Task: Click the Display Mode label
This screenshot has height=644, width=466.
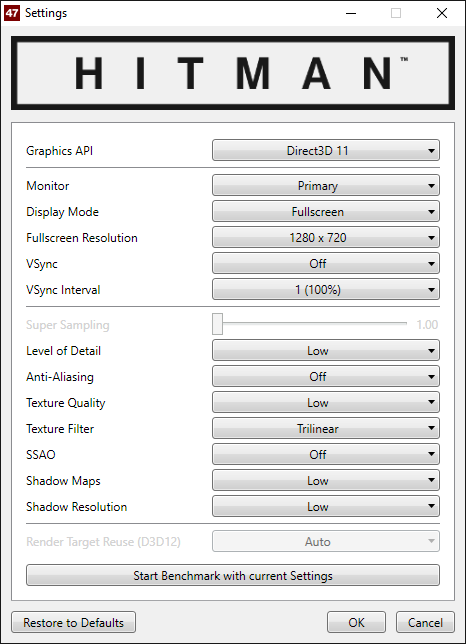Action: tap(62, 212)
